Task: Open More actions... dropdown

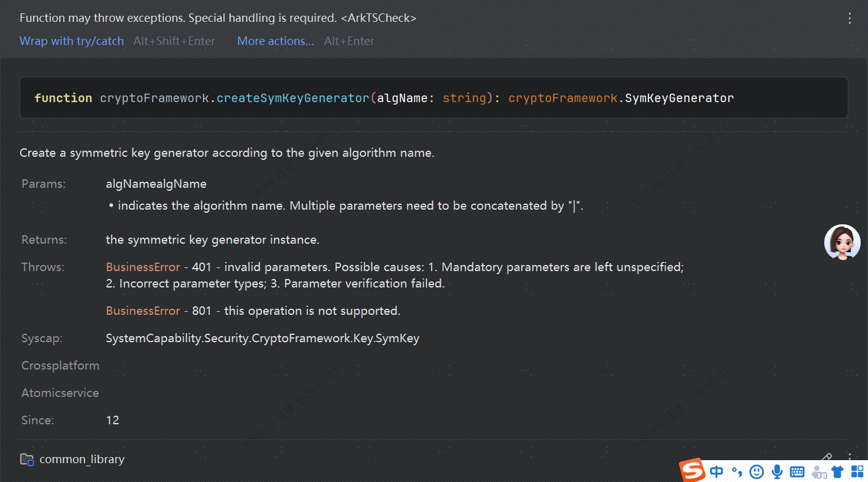Action: coord(275,41)
